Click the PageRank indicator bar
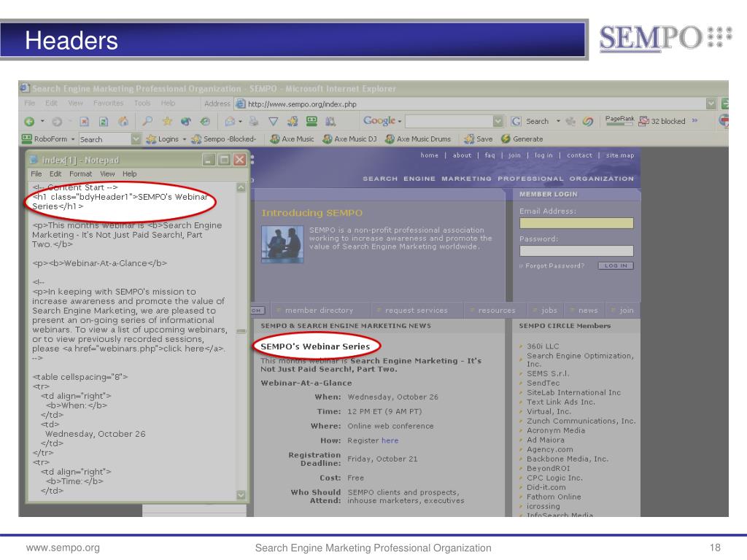This screenshot has height=560, width=747. click(x=619, y=121)
